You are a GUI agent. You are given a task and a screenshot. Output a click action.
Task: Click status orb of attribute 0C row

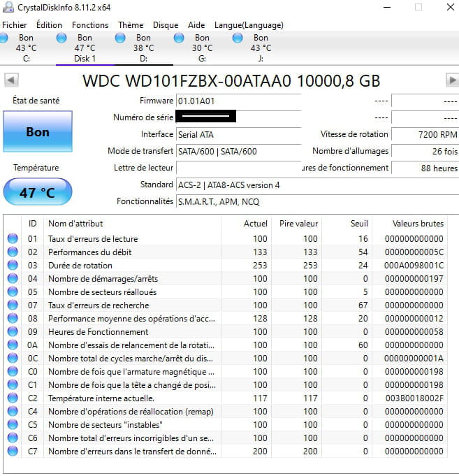click(13, 358)
